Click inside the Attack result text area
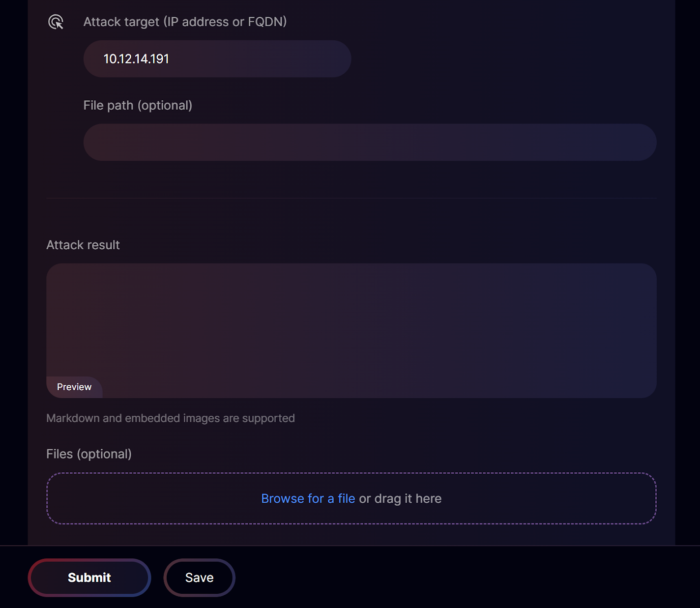Image resolution: width=700 pixels, height=608 pixels. coord(351,319)
